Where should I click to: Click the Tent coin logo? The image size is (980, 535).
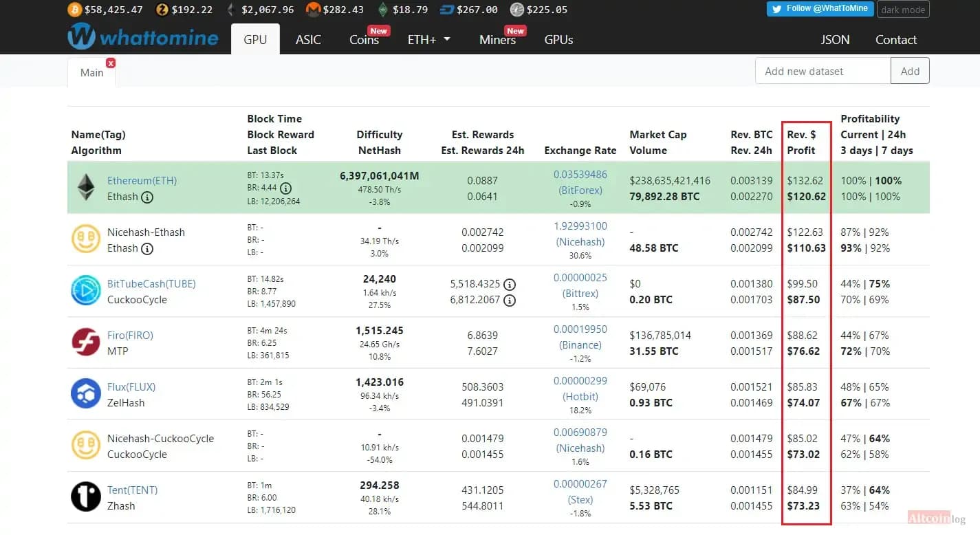(x=86, y=497)
